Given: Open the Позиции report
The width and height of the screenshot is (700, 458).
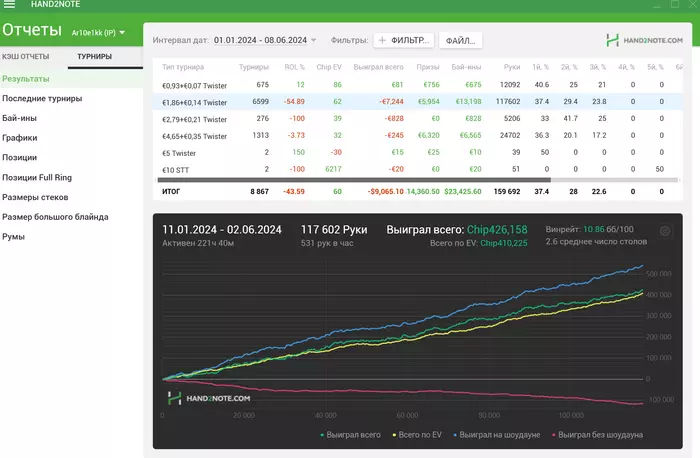Looking at the screenshot, I should pyautogui.click(x=20, y=157).
